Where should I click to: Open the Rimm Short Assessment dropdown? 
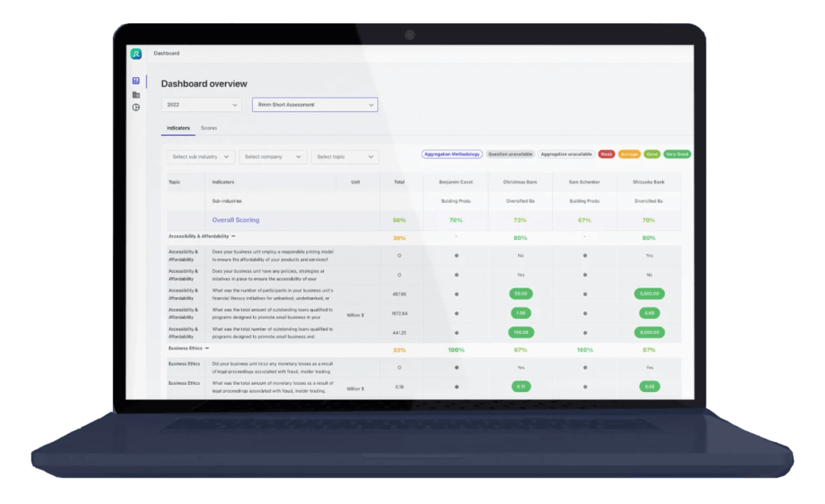[314, 105]
